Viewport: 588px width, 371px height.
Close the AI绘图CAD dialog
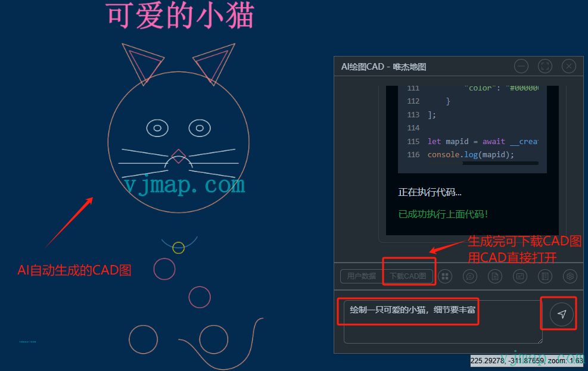[569, 66]
